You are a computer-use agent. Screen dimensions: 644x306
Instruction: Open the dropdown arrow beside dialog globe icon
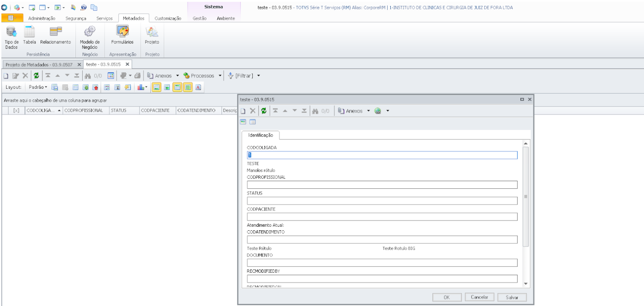[x=387, y=111]
